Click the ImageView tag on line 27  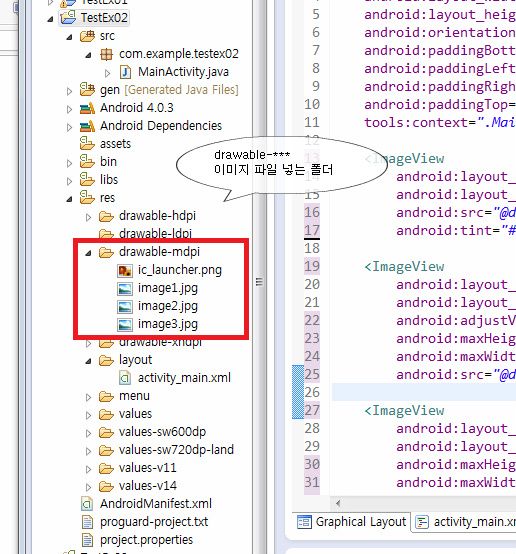pos(404,411)
